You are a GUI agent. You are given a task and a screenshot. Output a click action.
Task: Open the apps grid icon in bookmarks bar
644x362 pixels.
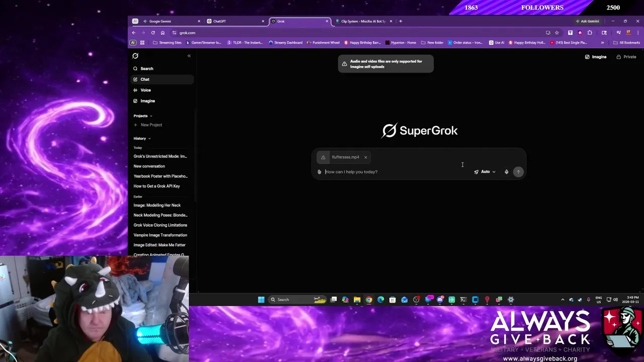pyautogui.click(x=142, y=43)
